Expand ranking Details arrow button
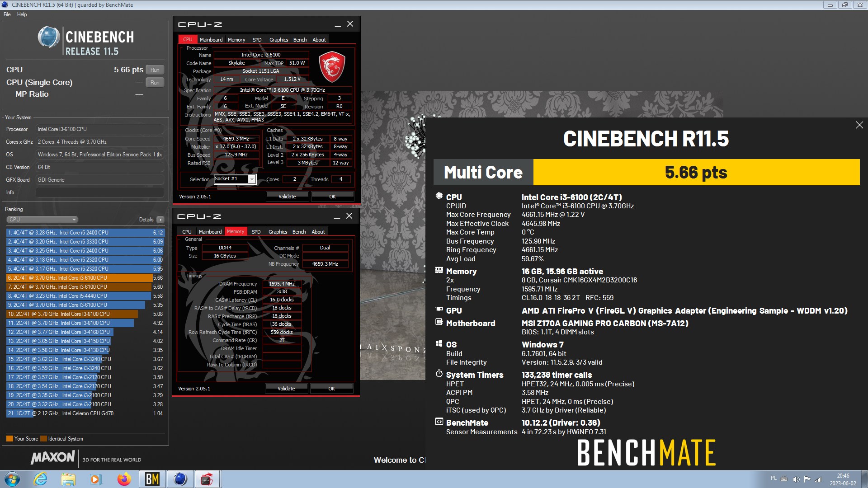The image size is (868, 488). pyautogui.click(x=160, y=220)
